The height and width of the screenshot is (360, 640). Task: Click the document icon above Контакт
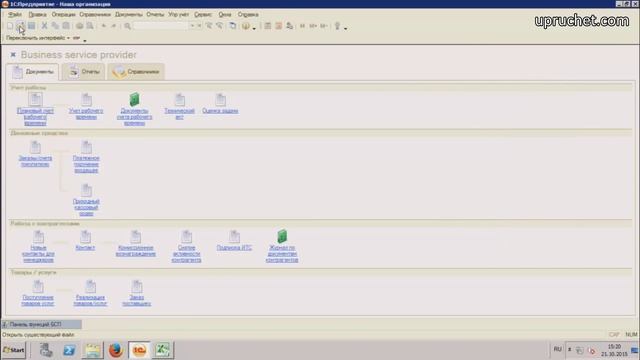85,237
